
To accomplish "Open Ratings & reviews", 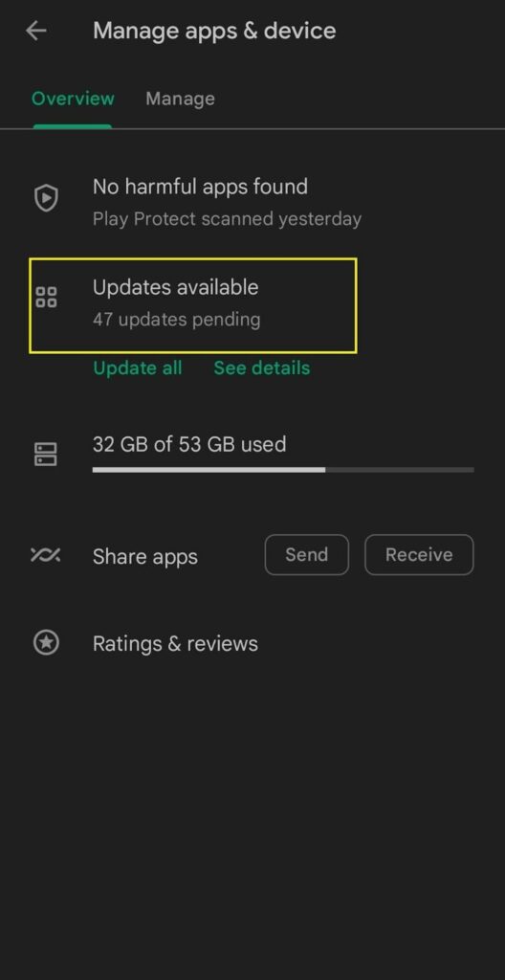I will click(175, 644).
